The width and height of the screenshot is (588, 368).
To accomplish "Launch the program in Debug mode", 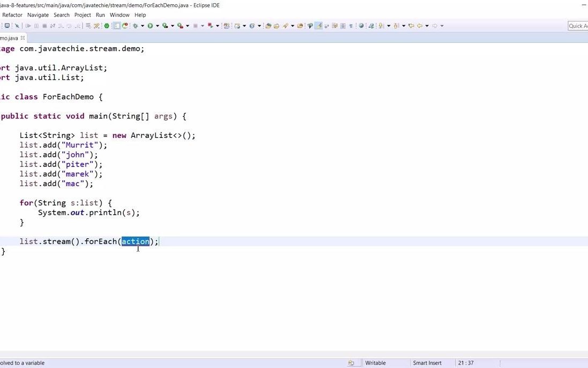I will point(135,25).
